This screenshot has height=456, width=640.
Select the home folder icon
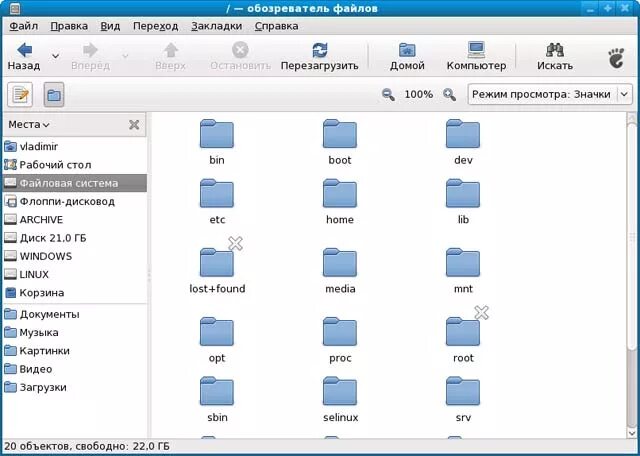(x=340, y=194)
